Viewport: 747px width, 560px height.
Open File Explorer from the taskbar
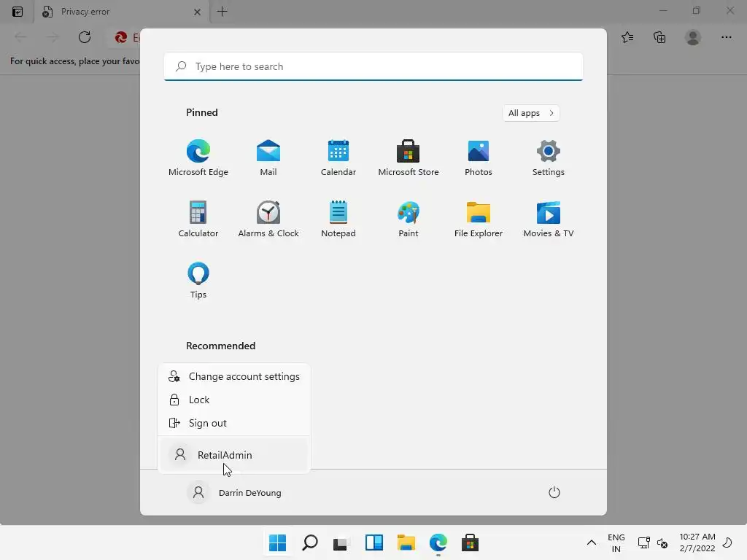point(406,542)
